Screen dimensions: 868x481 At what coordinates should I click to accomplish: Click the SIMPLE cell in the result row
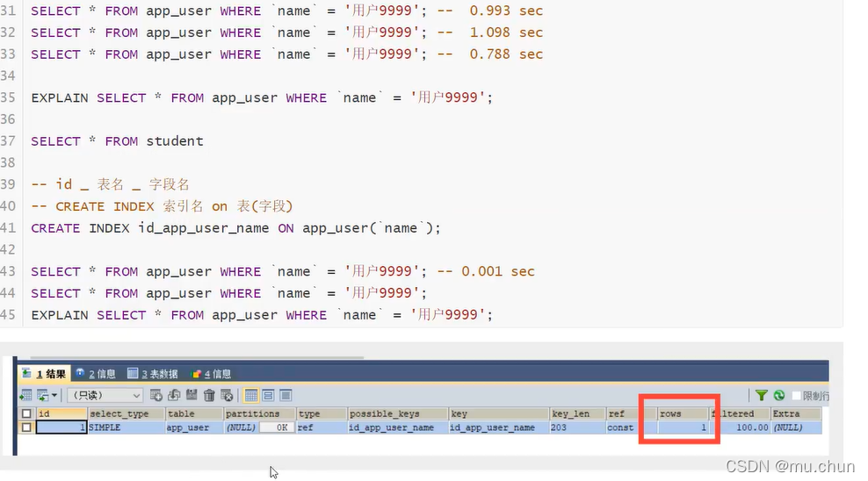pos(127,427)
